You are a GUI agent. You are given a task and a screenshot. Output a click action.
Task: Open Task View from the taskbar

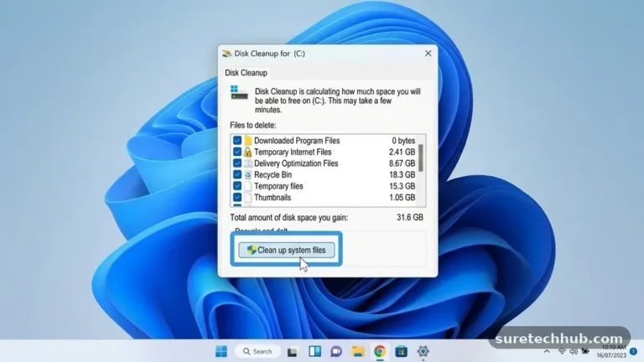pos(292,351)
